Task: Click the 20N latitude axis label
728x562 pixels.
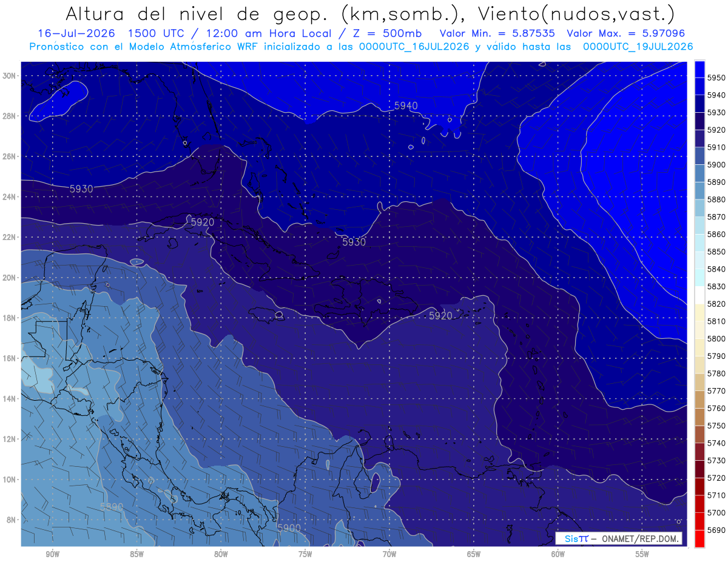Action: tap(9, 278)
